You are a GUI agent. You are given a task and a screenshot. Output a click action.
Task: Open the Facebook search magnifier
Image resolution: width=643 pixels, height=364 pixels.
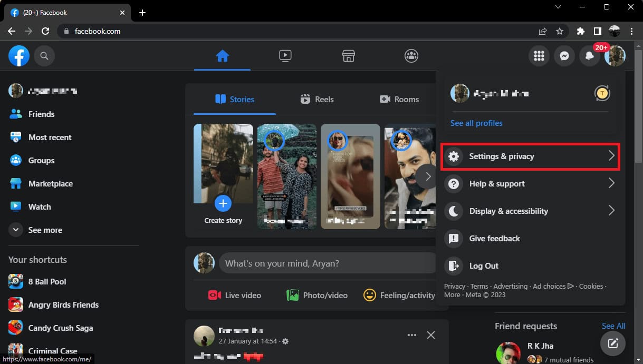(44, 55)
